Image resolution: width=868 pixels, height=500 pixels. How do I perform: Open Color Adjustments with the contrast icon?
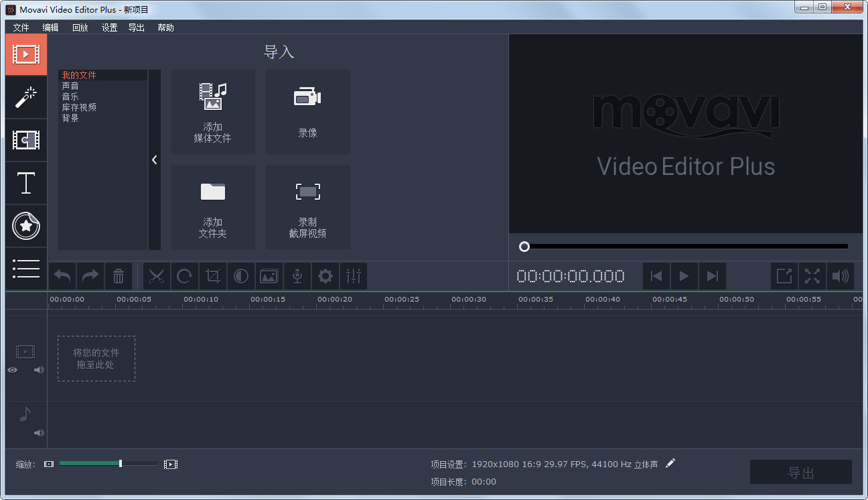tap(240, 275)
